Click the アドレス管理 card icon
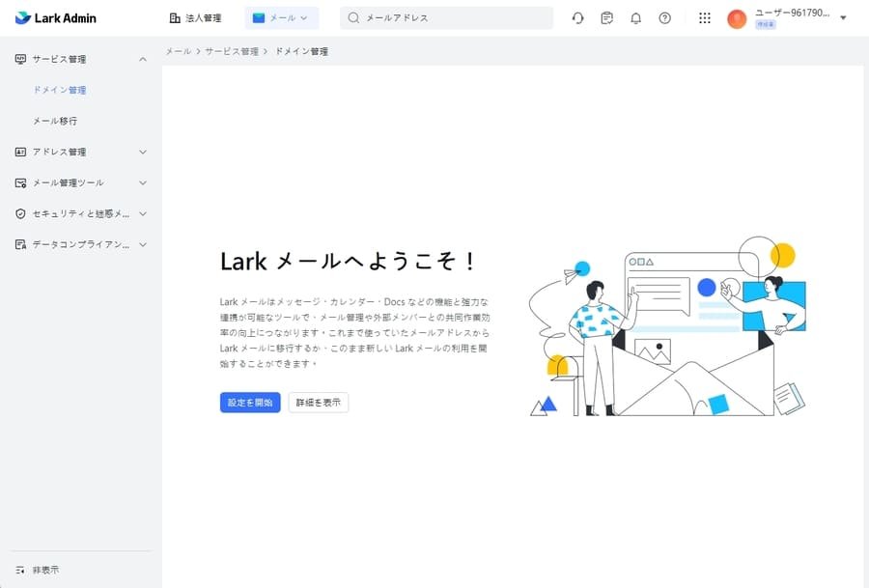This screenshot has width=869, height=588. pyautogui.click(x=19, y=152)
